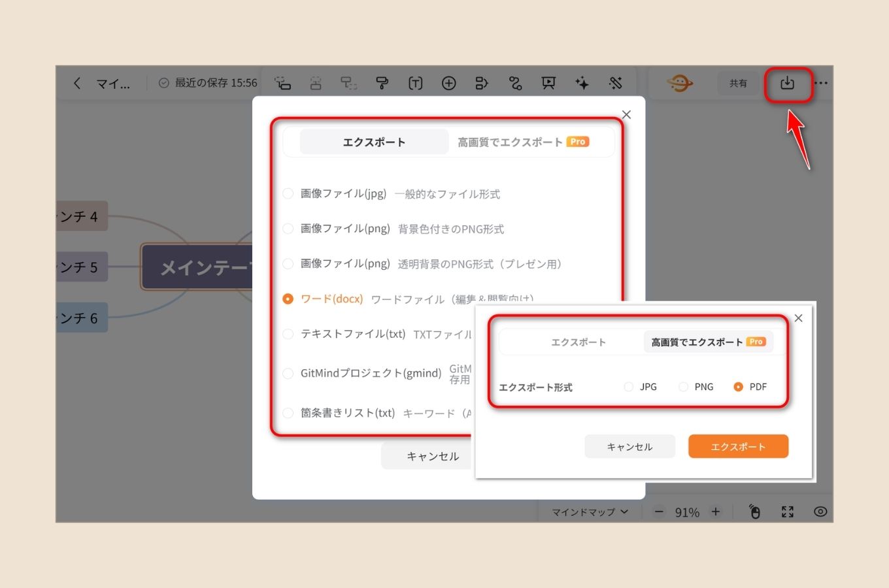Select the branch node ending in チ 5
The height and width of the screenshot is (588, 889).
(x=82, y=267)
